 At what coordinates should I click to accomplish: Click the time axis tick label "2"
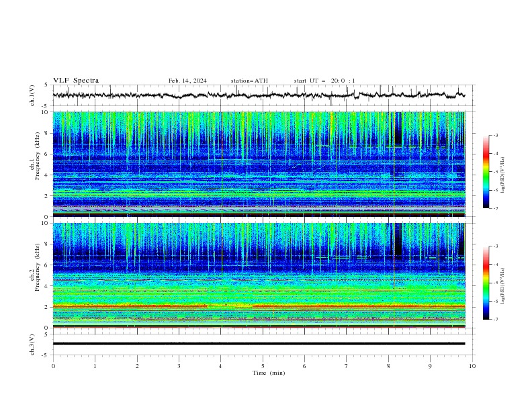tap(137, 366)
